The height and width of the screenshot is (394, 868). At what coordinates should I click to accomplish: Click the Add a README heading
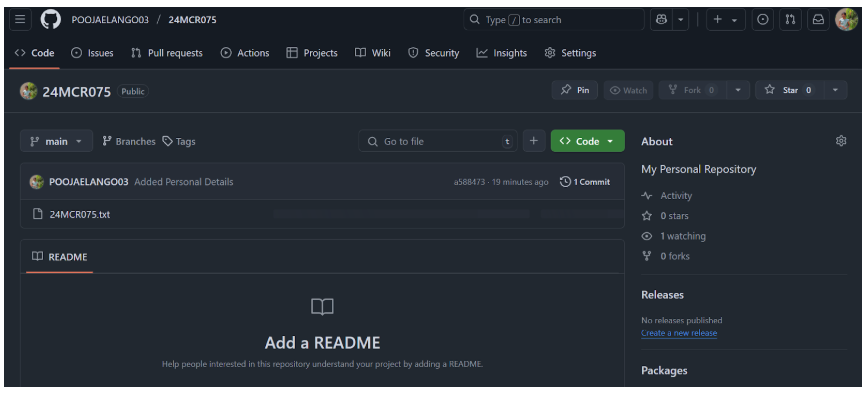pos(322,343)
